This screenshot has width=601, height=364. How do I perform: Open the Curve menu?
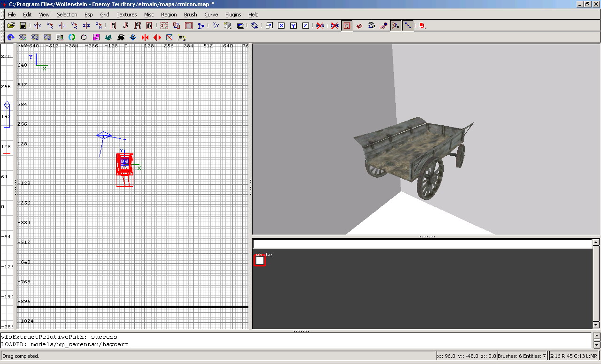pos(211,15)
